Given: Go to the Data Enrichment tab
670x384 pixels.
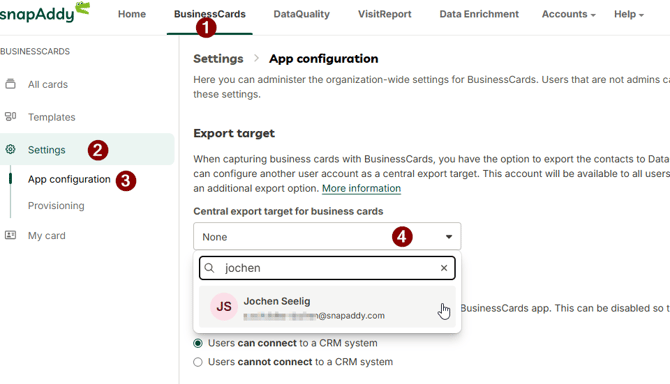Looking at the screenshot, I should 479,14.
